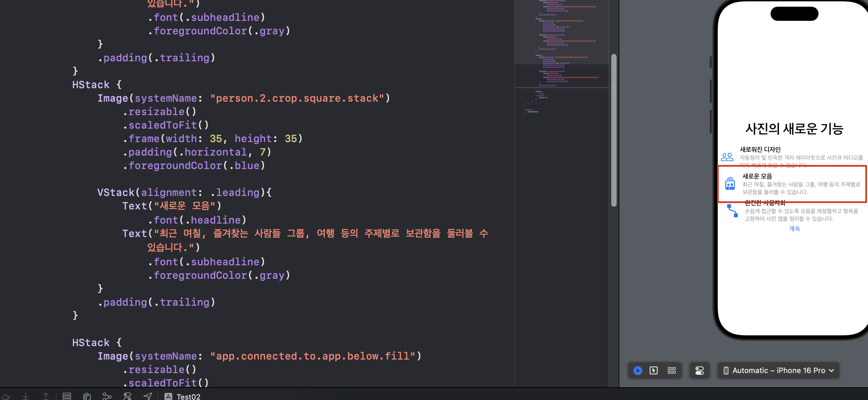868x400 pixels.
Task: Open Debug Memory Graph icon
Action: pos(107,396)
